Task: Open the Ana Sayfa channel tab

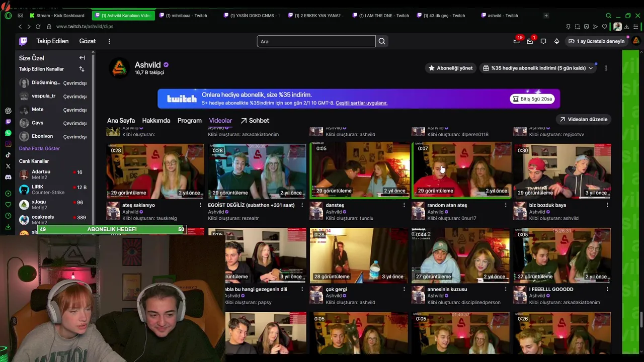Action: coord(121,121)
